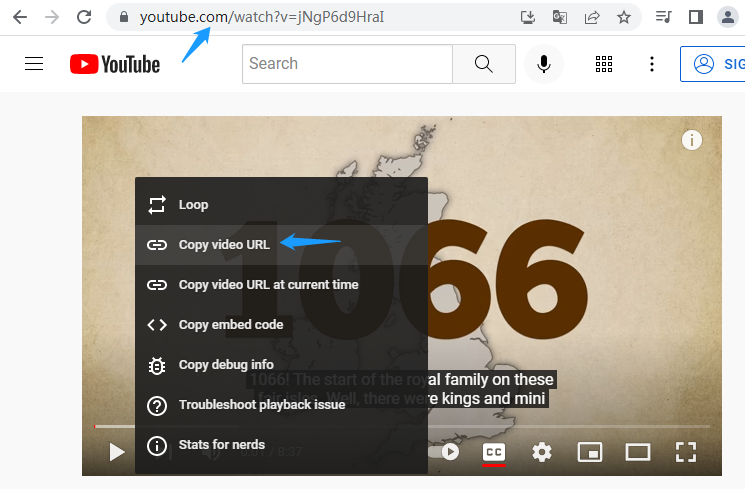Open YouTube hamburger guide menu

click(x=34, y=64)
